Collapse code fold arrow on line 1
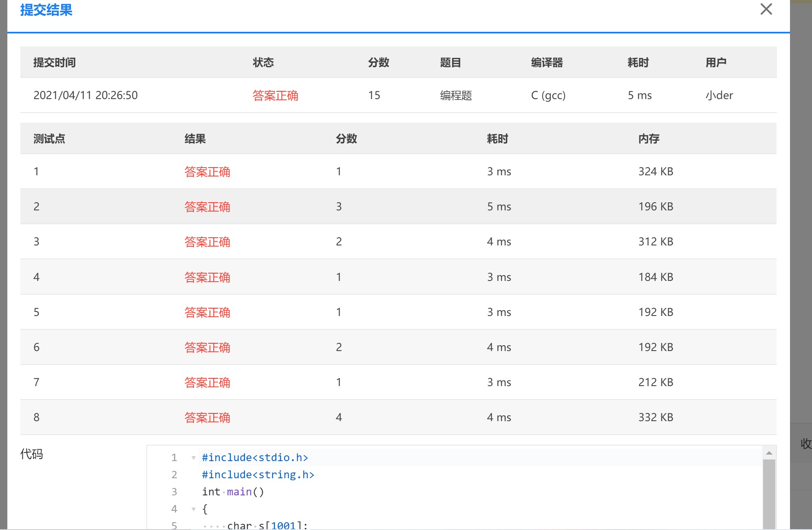 194,458
